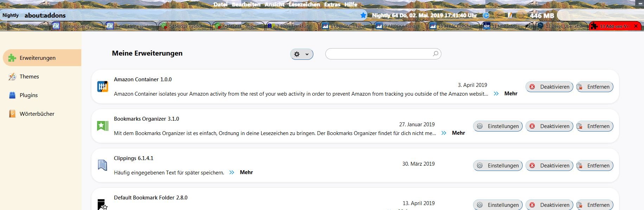Image resolution: width=644 pixels, height=210 pixels.
Task: Switch to tab 3 extras_config
Action: click(76, 26)
